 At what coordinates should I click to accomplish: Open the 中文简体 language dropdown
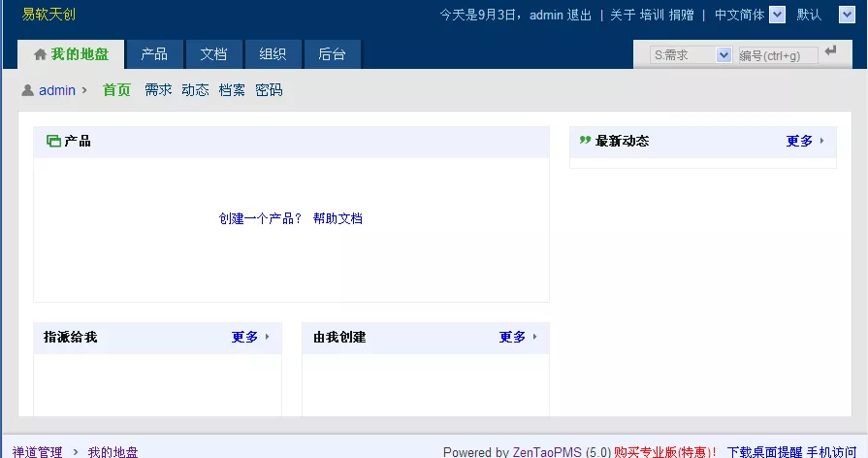(777, 15)
